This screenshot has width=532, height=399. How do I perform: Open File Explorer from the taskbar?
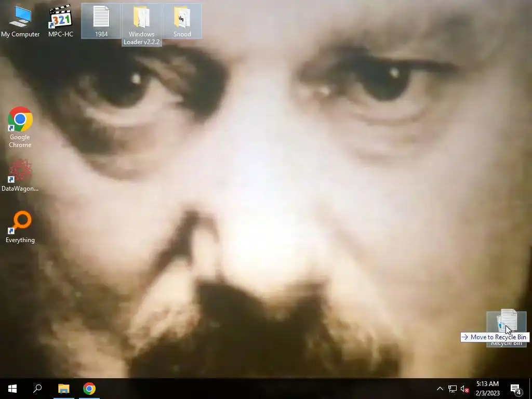coord(63,389)
